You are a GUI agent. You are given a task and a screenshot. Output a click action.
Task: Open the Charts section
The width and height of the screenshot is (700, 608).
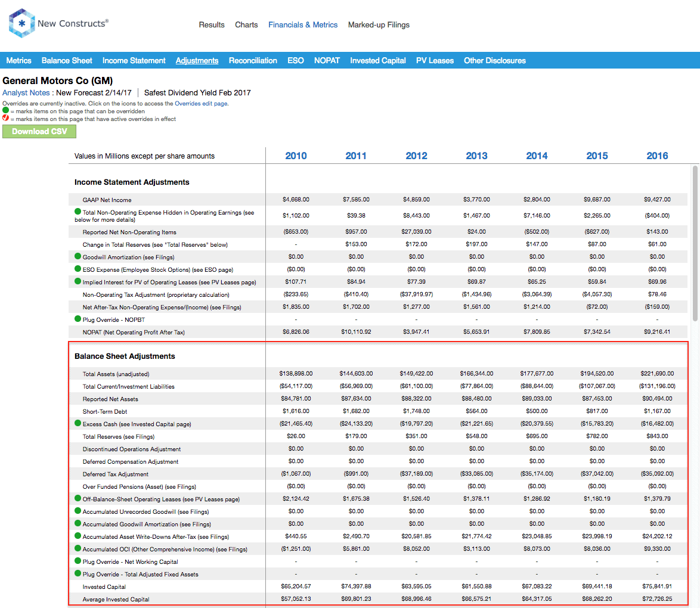pos(246,25)
